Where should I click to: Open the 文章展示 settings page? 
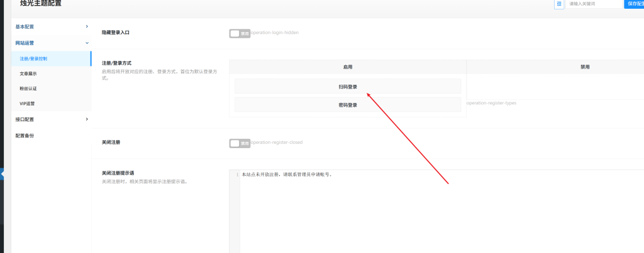(28, 73)
